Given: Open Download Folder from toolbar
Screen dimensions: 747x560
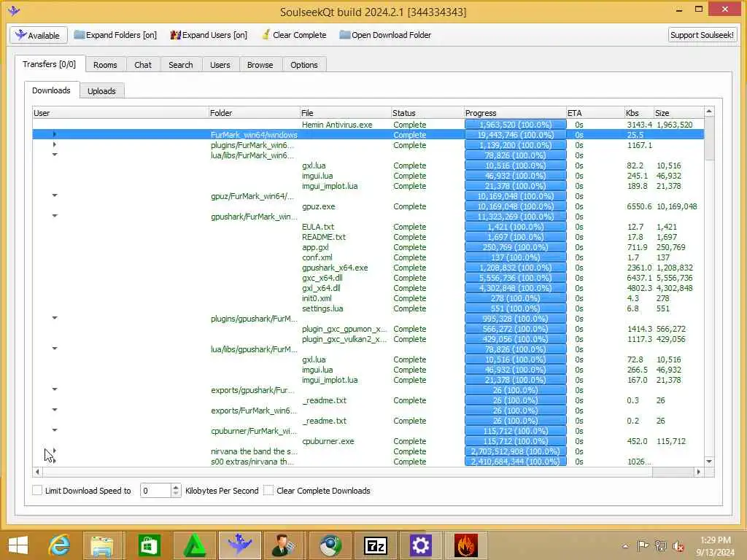Looking at the screenshot, I should 385,35.
